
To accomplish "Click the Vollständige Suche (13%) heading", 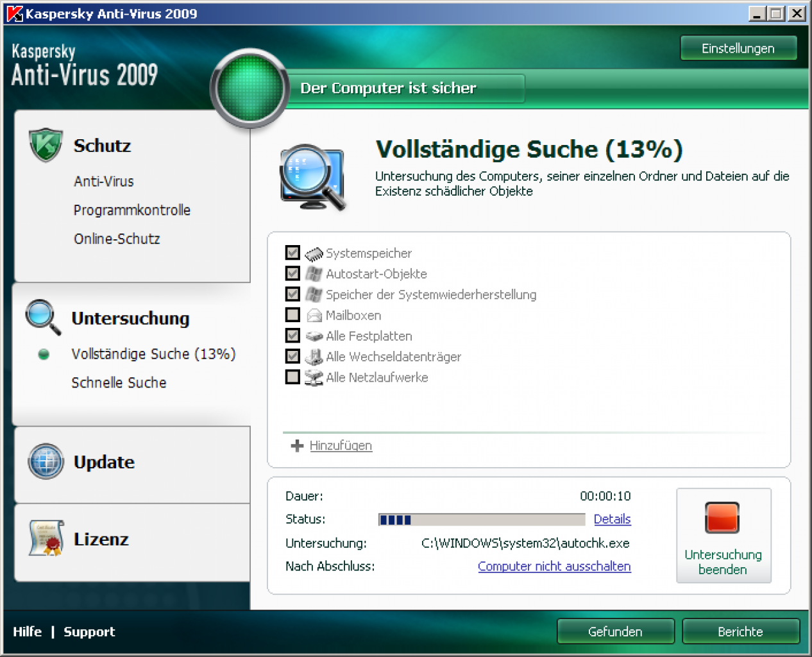I will (x=529, y=149).
